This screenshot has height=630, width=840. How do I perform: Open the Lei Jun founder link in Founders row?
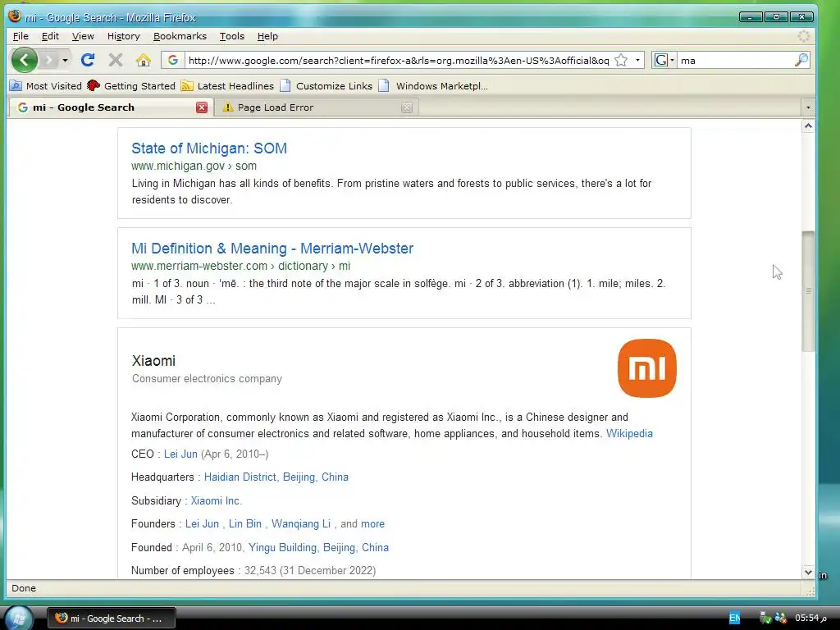click(x=202, y=523)
